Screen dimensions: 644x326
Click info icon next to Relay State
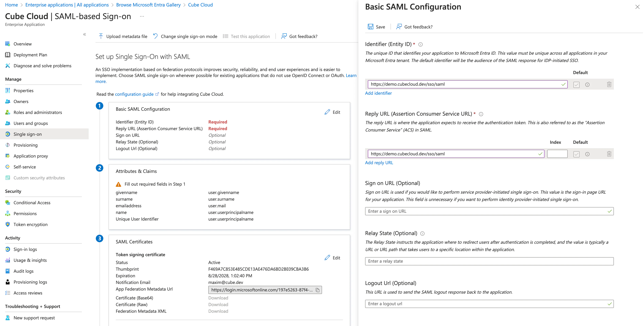(422, 234)
